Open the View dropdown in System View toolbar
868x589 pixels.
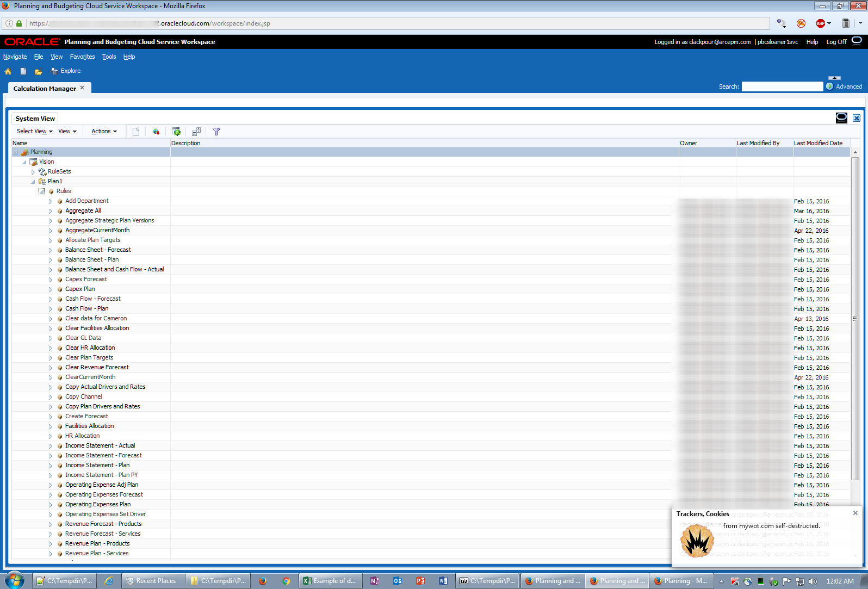(67, 132)
